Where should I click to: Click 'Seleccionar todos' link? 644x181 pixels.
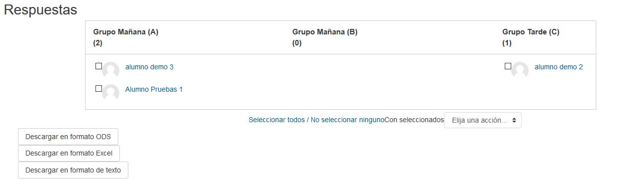click(276, 120)
